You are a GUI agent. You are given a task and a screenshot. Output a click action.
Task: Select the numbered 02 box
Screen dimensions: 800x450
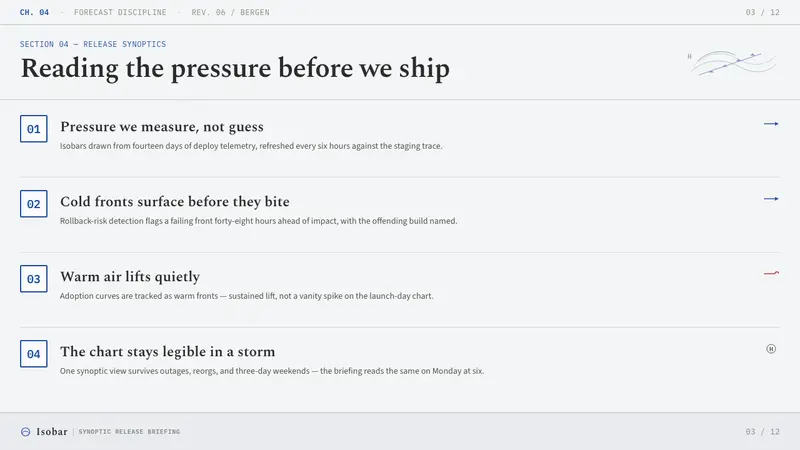tap(34, 204)
